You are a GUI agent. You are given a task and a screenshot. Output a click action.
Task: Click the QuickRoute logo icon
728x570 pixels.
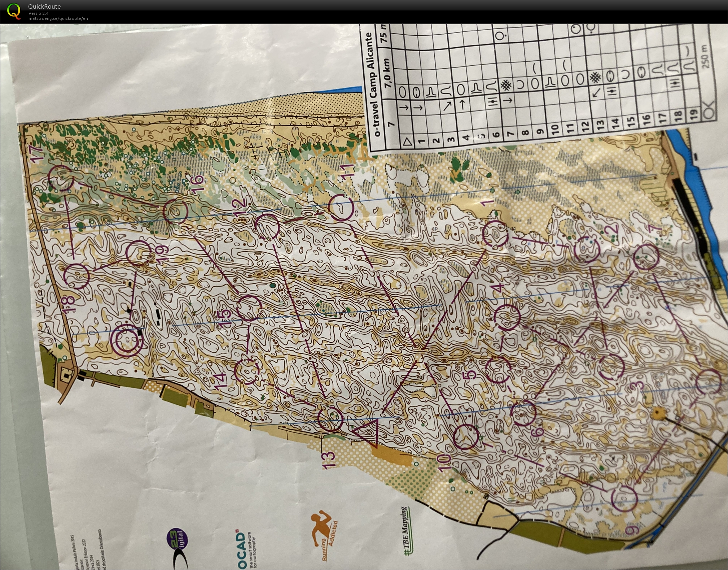tap(13, 11)
